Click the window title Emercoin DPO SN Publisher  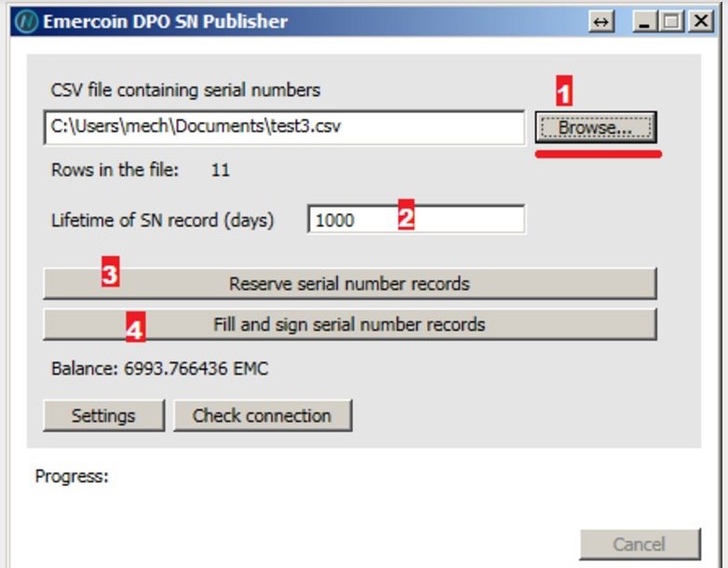(x=166, y=21)
